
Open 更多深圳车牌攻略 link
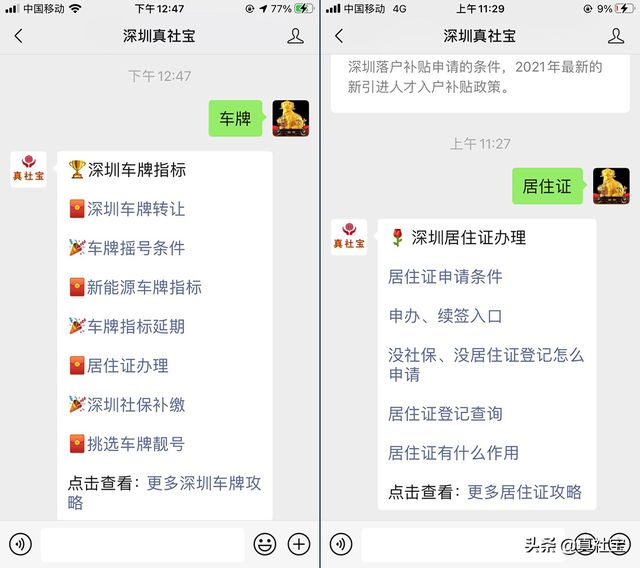click(164, 493)
